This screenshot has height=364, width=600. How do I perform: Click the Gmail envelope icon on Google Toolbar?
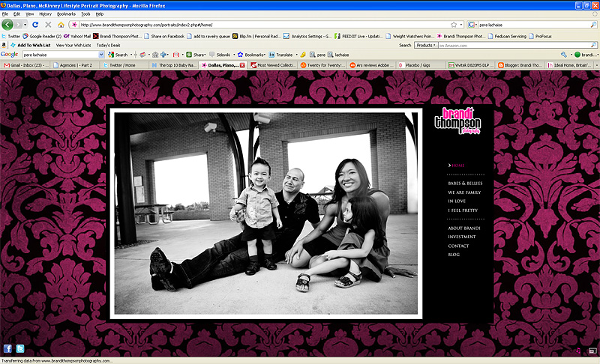[176, 55]
